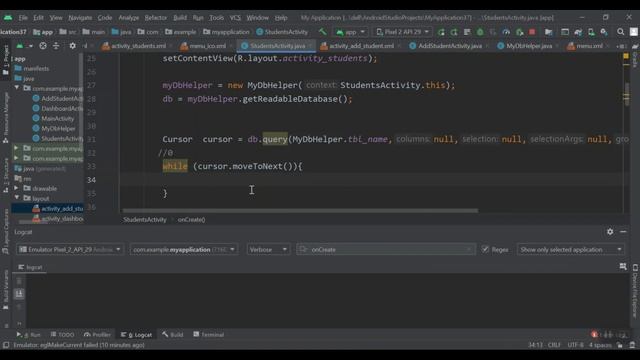The height and width of the screenshot is (360, 640).
Task: Click the AVD Manager phone icon
Action: (591, 32)
